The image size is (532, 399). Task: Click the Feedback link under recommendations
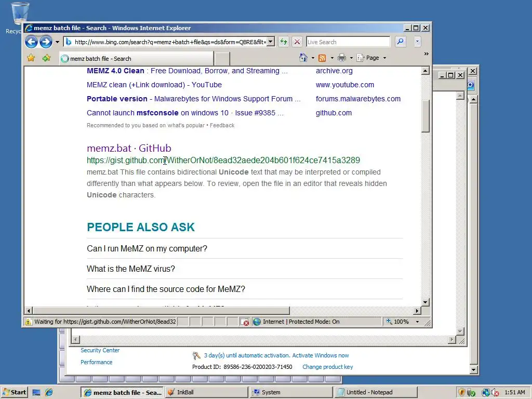point(222,125)
